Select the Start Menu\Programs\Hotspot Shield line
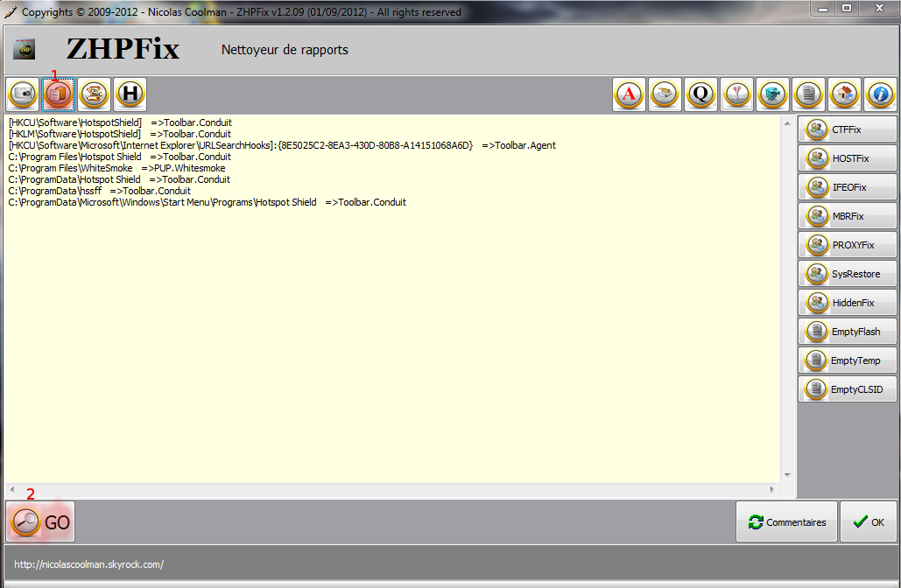This screenshot has height=588, width=901. point(207,202)
